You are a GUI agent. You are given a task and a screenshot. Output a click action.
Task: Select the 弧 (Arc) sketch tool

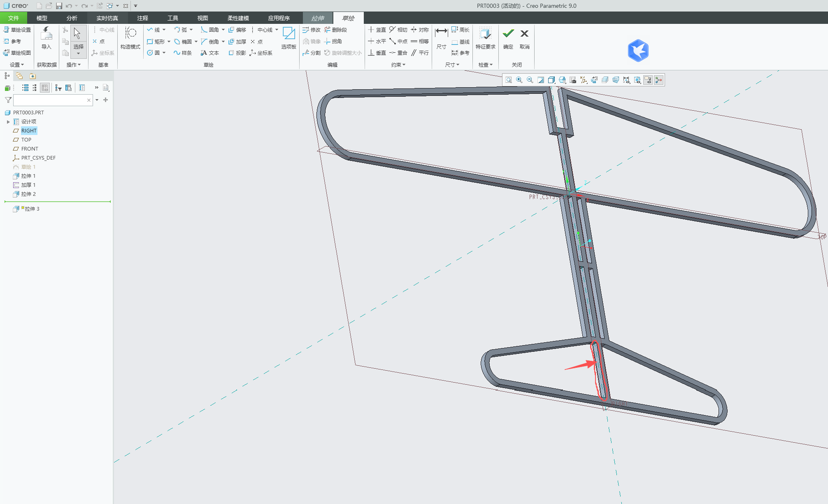[181, 30]
